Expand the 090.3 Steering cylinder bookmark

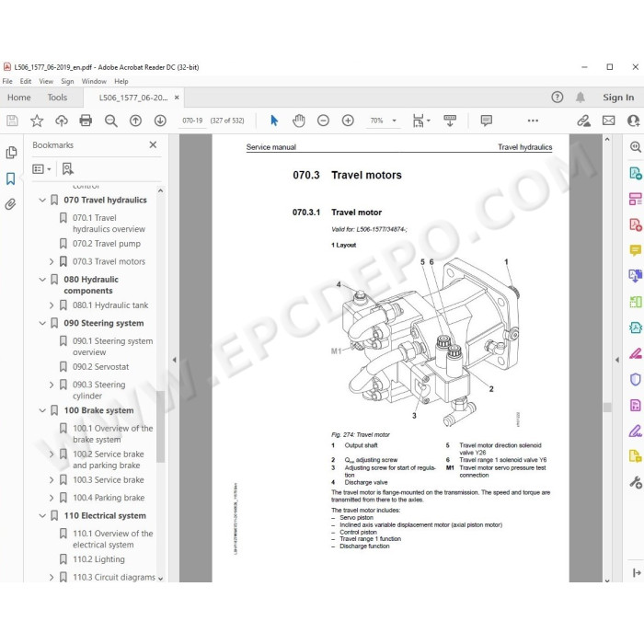click(x=52, y=385)
